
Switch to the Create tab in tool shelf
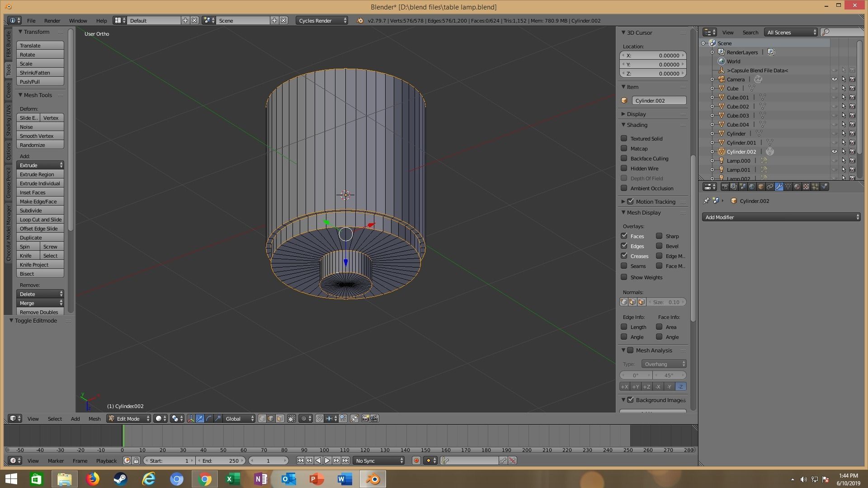pyautogui.click(x=9, y=90)
